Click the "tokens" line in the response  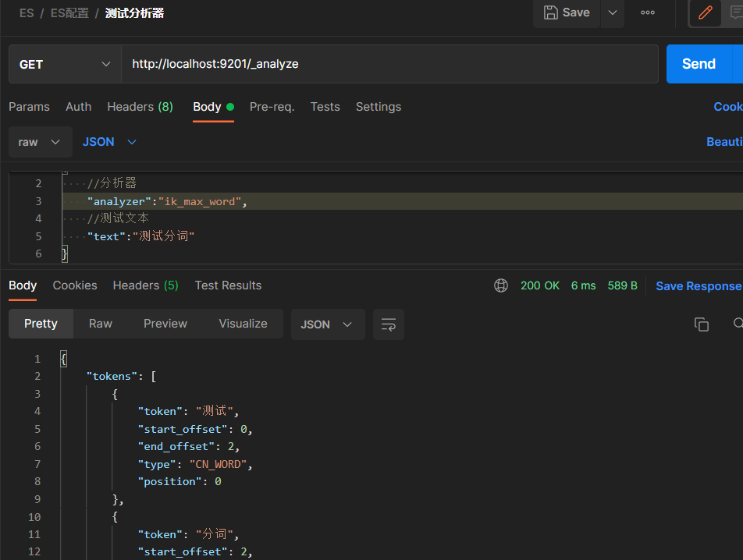[x=121, y=377]
